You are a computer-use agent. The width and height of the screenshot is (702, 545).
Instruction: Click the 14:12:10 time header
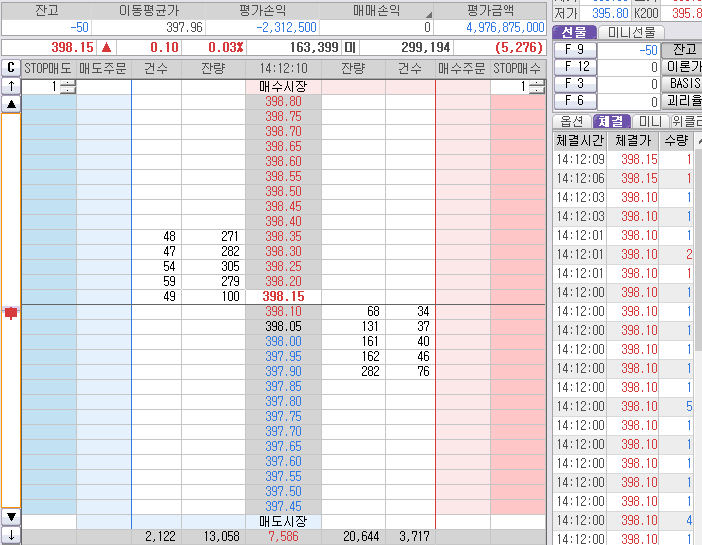click(283, 68)
